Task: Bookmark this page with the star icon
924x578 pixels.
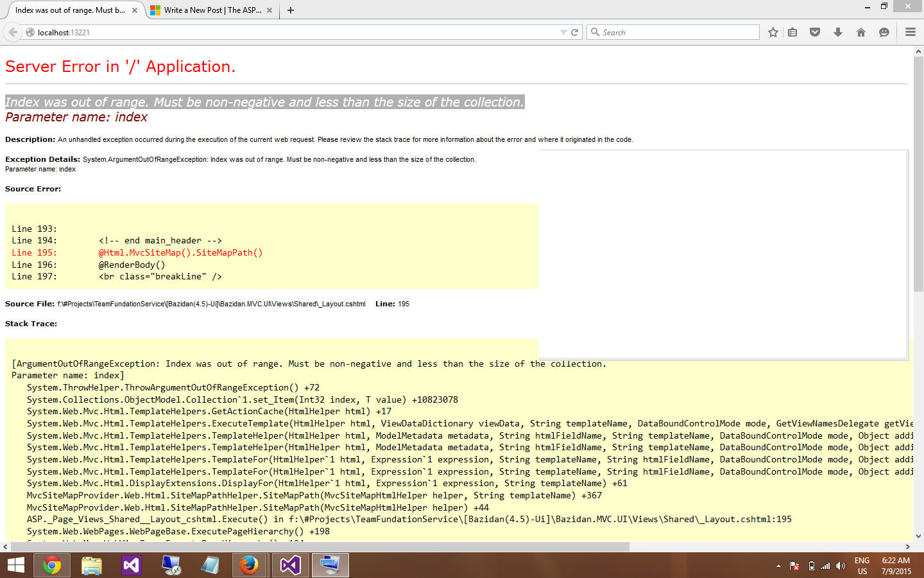Action: pos(773,31)
